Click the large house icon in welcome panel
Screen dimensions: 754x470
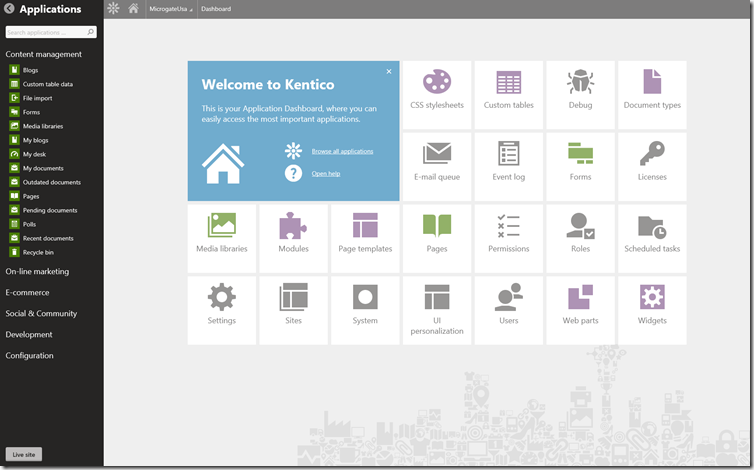pos(223,164)
